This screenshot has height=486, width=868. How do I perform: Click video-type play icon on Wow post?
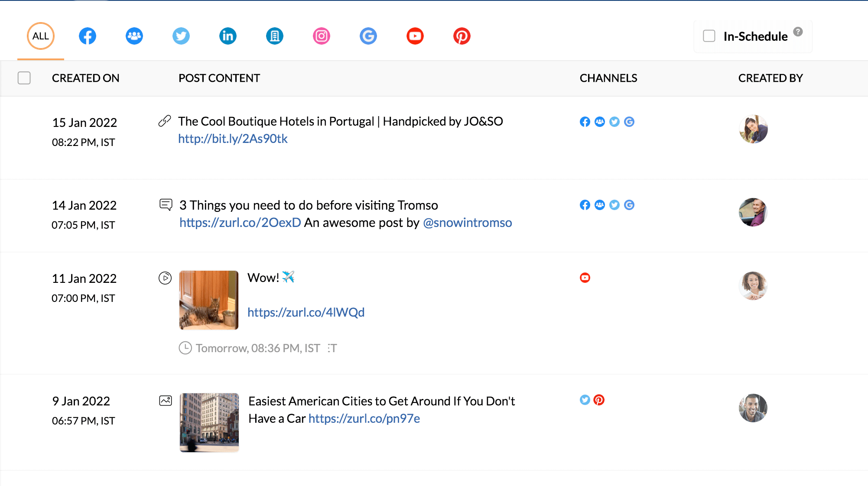pyautogui.click(x=165, y=278)
